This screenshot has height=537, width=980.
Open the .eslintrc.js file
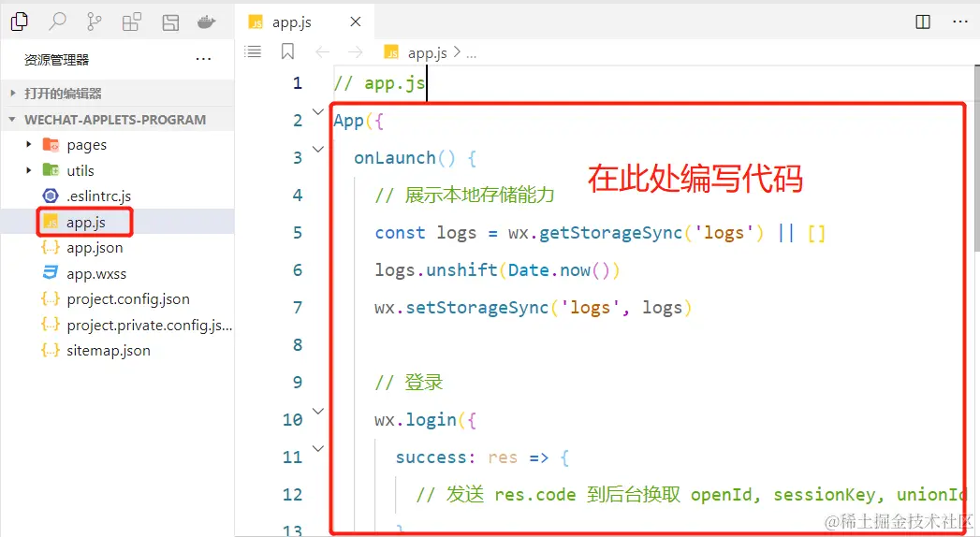pos(118,196)
